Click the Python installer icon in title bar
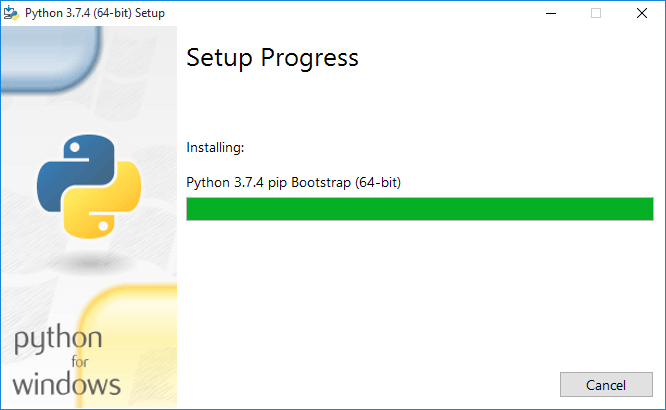The image size is (666, 410). point(11,13)
